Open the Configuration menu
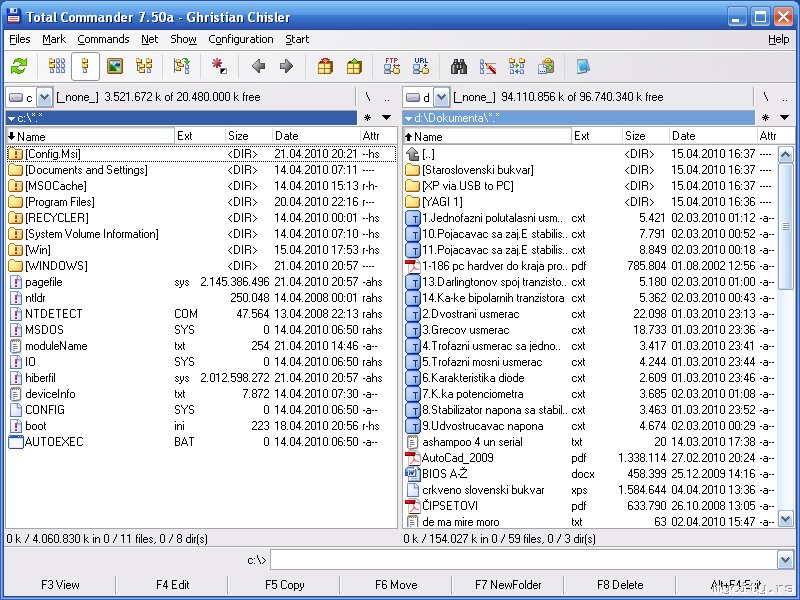 tap(241, 39)
